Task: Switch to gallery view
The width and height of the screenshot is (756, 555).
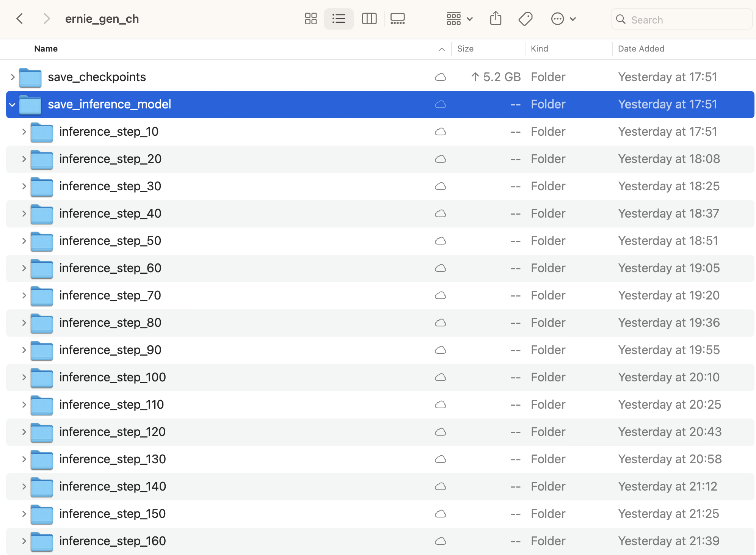Action: click(397, 19)
